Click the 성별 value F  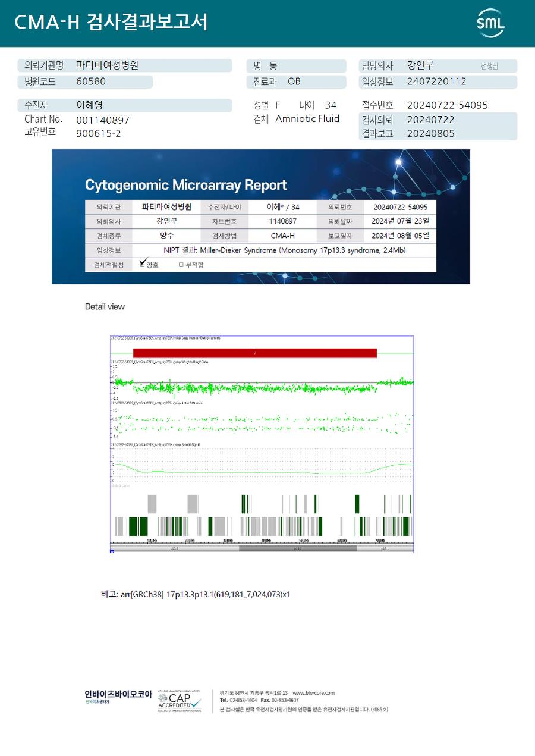278,105
